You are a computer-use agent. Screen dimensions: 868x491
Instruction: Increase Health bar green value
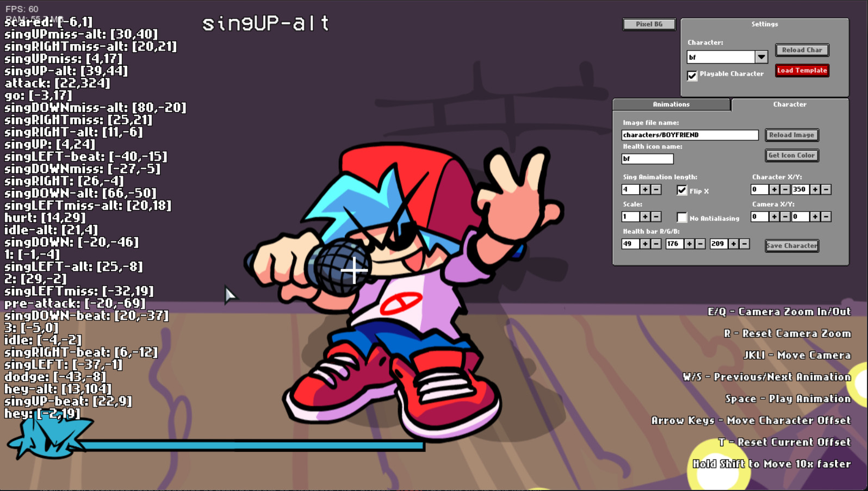pyautogui.click(x=690, y=244)
